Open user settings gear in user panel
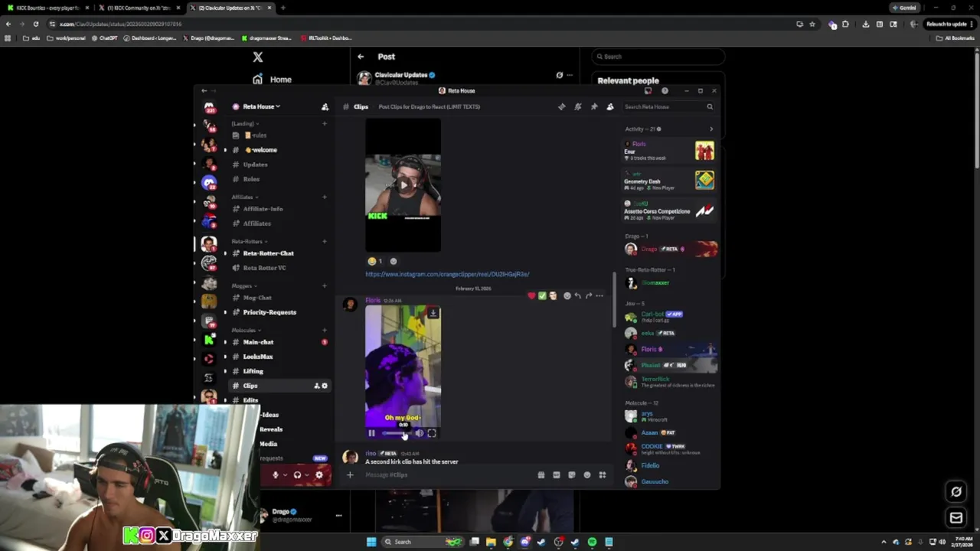Viewport: 980px width, 551px height. click(x=319, y=474)
